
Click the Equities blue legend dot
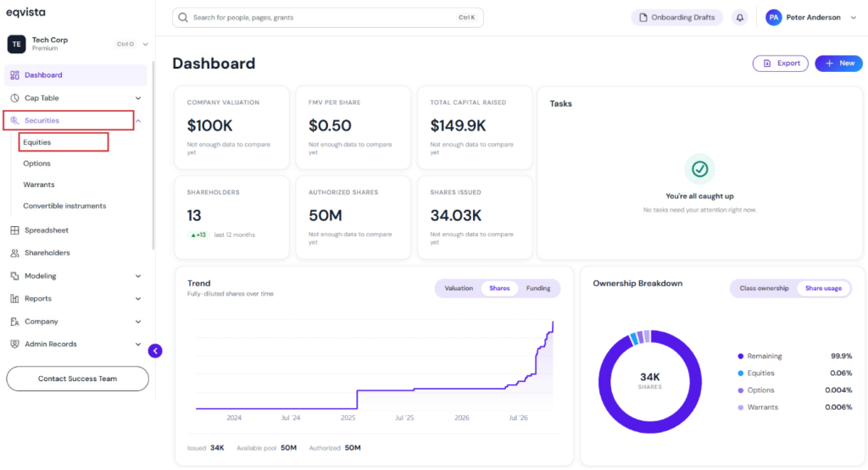tap(741, 373)
